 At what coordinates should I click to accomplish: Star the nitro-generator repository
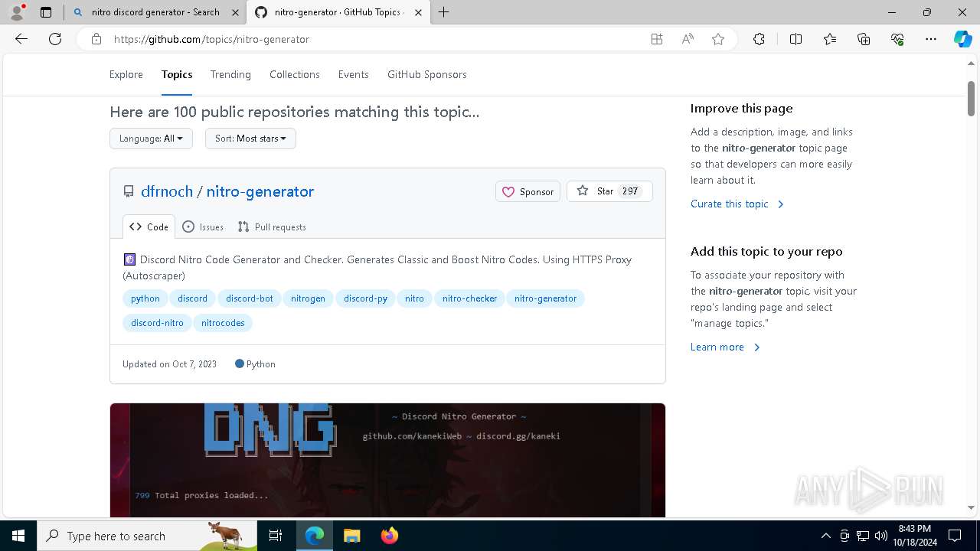[609, 191]
